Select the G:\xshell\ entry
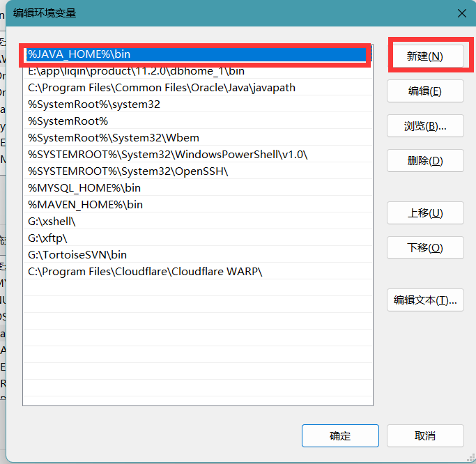 (x=198, y=222)
